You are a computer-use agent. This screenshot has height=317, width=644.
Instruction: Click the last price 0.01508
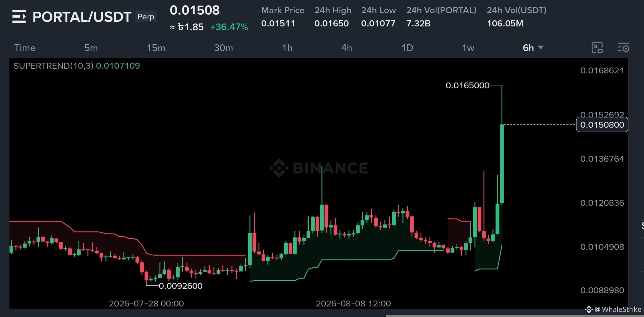195,10
